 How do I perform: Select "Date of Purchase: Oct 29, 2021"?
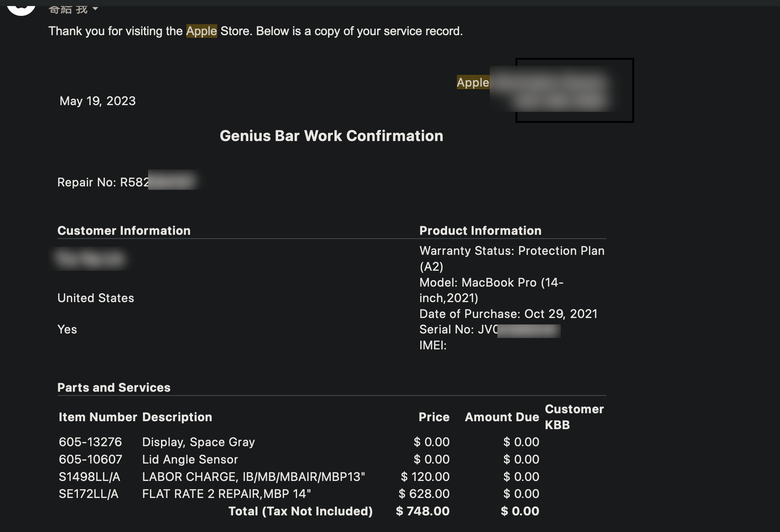pyautogui.click(x=508, y=314)
